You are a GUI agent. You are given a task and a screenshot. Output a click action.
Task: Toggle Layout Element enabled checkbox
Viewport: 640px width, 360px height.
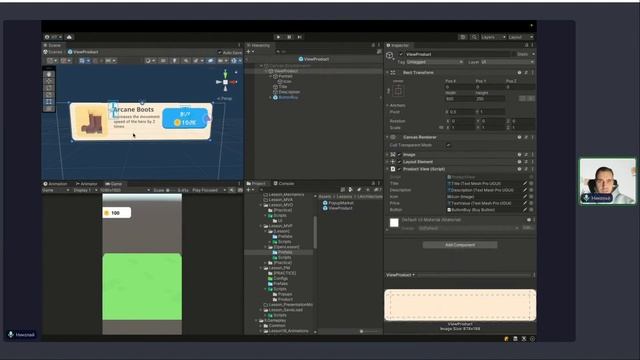click(x=400, y=162)
